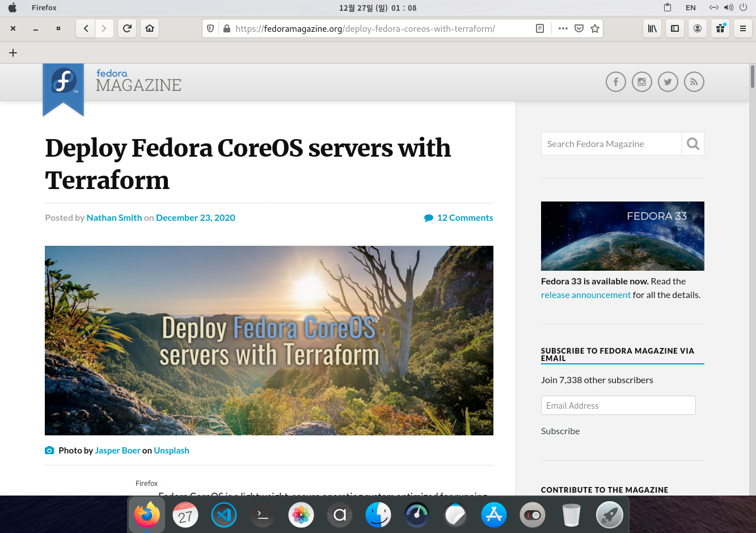Open the Library history and bookmarks
Image resolution: width=756 pixels, height=533 pixels.
click(652, 28)
